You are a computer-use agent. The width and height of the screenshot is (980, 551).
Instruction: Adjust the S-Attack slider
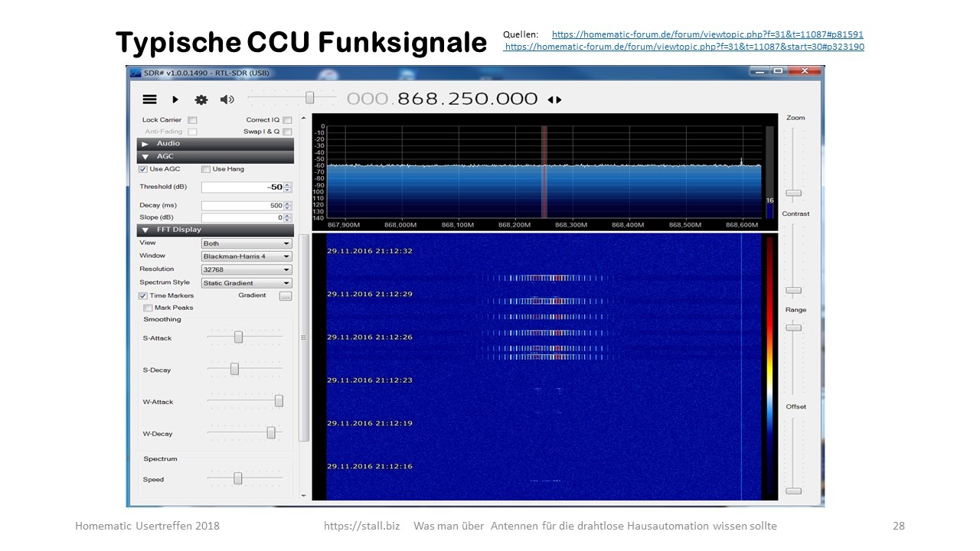coord(238,337)
